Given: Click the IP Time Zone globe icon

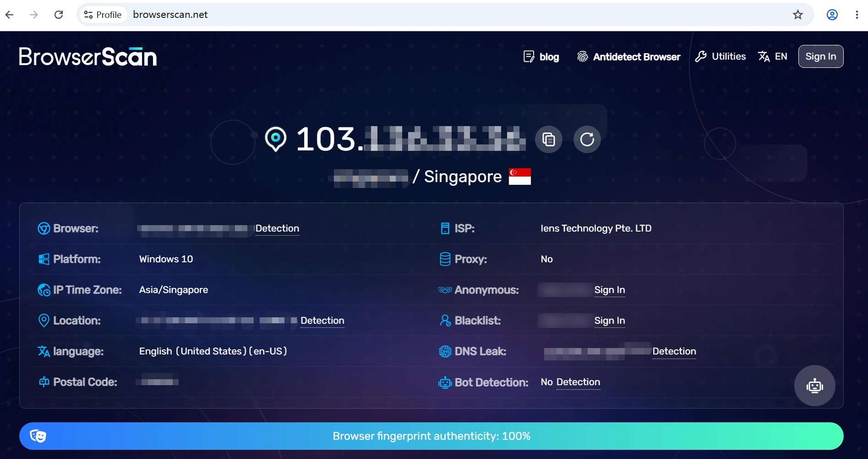Looking at the screenshot, I should (44, 290).
